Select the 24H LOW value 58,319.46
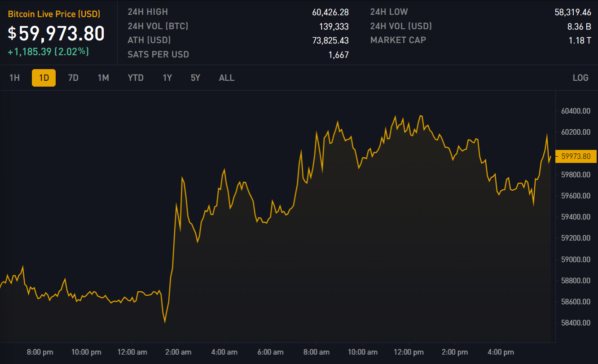This screenshot has width=598, height=364. point(573,12)
